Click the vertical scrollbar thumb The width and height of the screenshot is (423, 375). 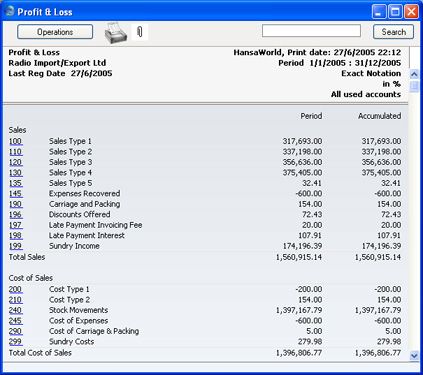point(414,86)
